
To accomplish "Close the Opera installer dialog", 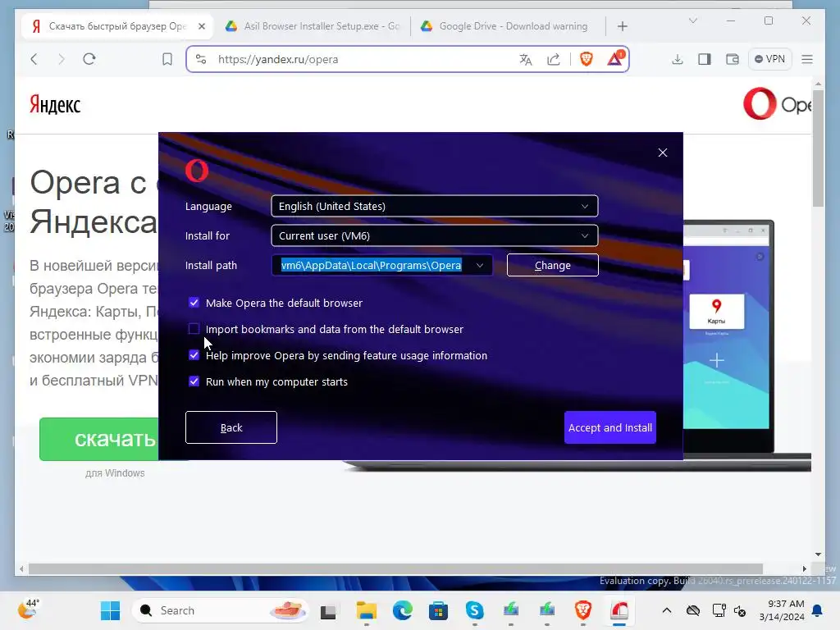I will [x=663, y=153].
